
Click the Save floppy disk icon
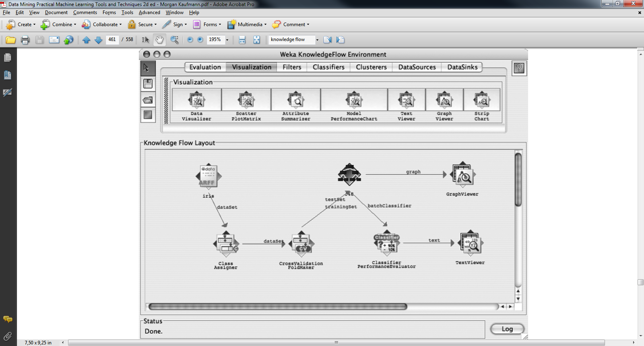click(x=39, y=40)
